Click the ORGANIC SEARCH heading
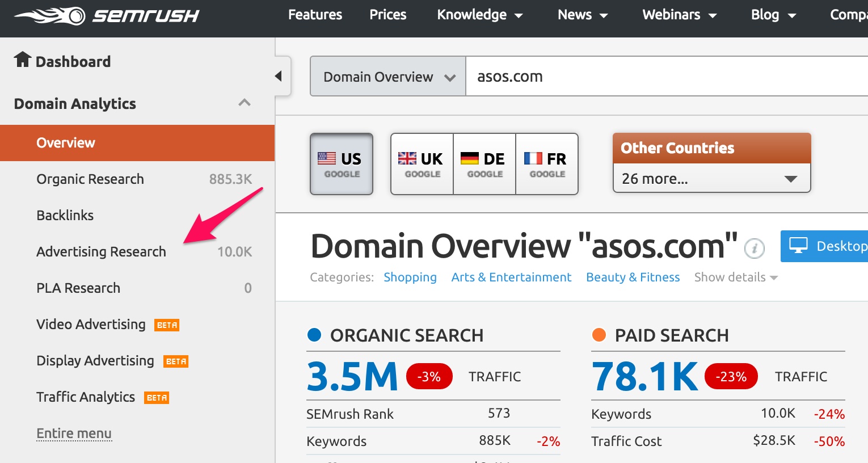868x463 pixels. (407, 335)
